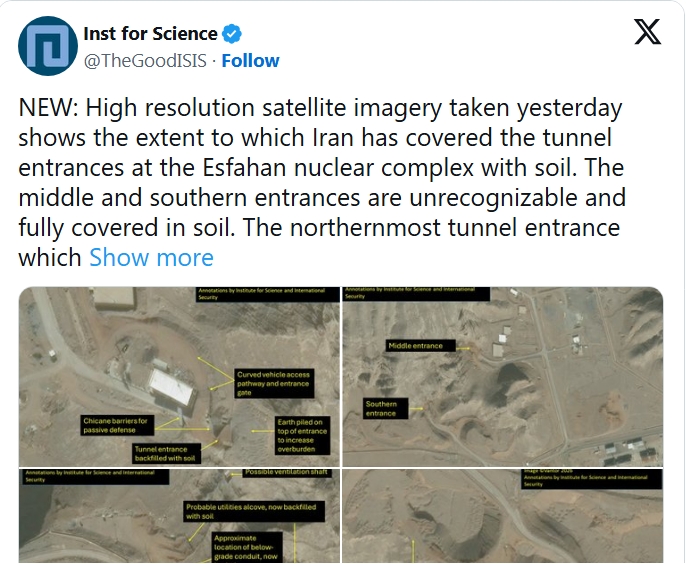Open the X logo in the corner
Viewport: 686px width, 564px height.
click(x=648, y=33)
